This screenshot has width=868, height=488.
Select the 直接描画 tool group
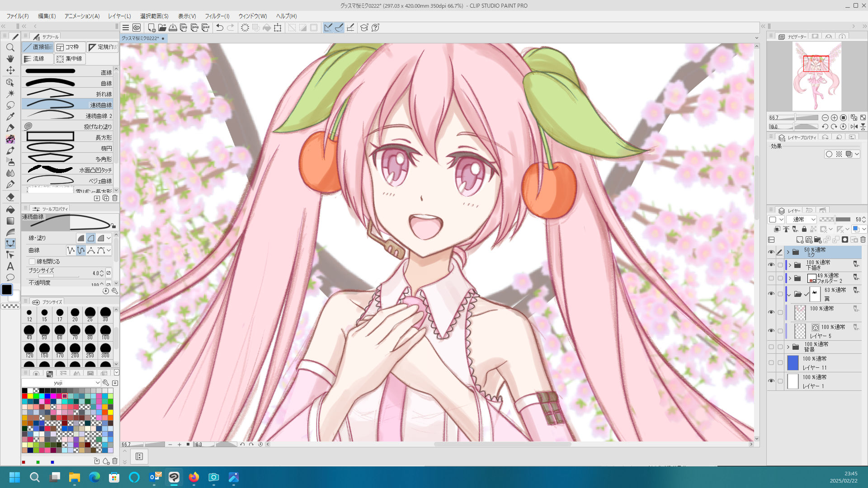coord(38,47)
